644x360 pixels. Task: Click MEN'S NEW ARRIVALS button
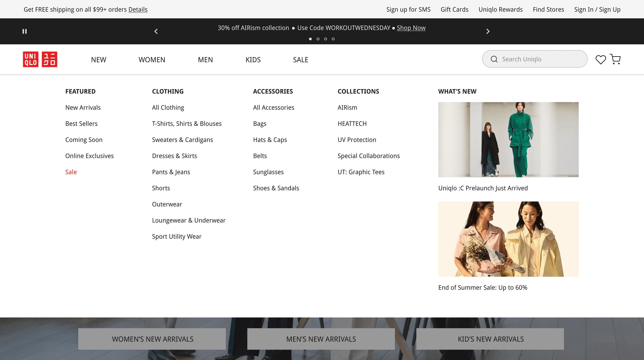click(321, 339)
